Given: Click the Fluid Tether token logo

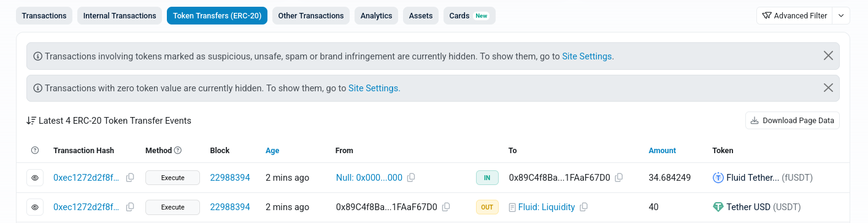Looking at the screenshot, I should coord(718,178).
